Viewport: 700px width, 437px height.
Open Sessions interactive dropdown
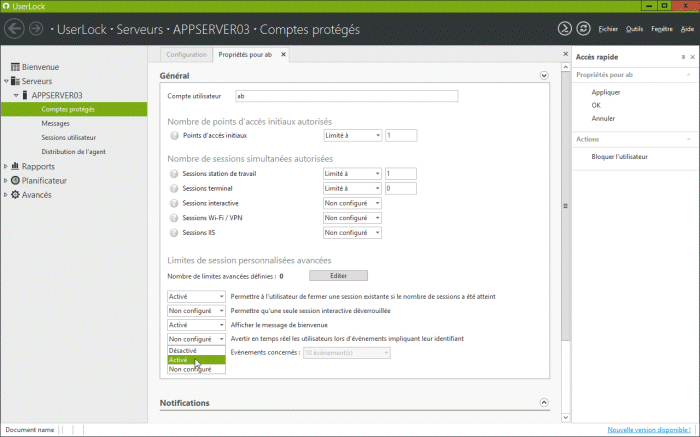(352, 203)
